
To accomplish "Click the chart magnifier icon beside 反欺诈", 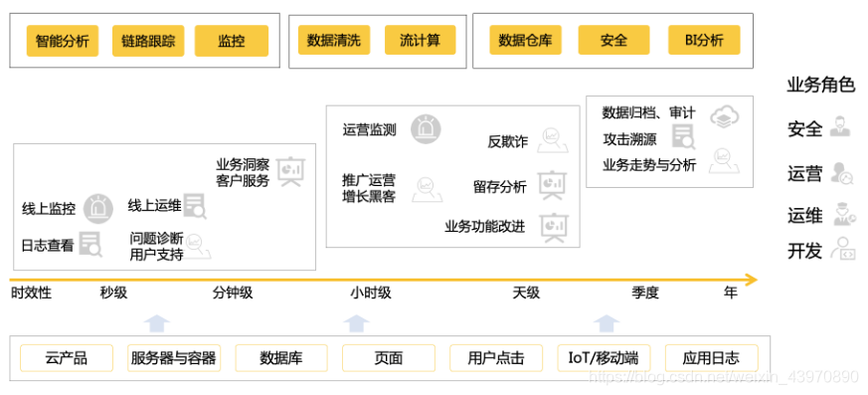I will point(554,139).
